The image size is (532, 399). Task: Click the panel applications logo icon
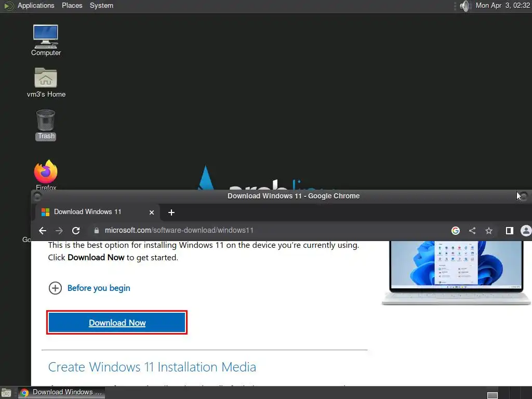(8, 6)
